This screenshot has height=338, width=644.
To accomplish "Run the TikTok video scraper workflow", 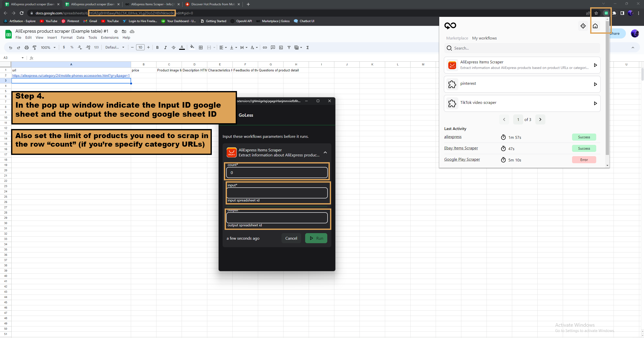I will (x=595, y=103).
